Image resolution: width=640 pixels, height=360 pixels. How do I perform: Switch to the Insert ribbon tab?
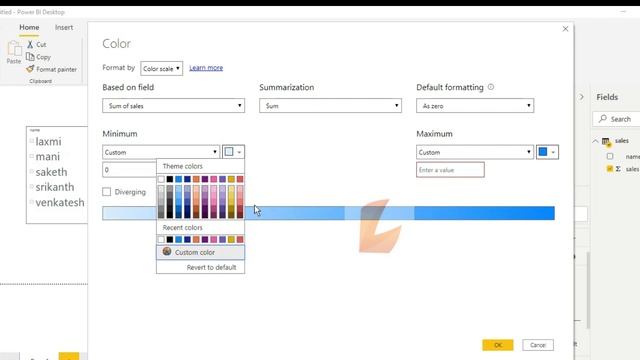click(x=64, y=27)
